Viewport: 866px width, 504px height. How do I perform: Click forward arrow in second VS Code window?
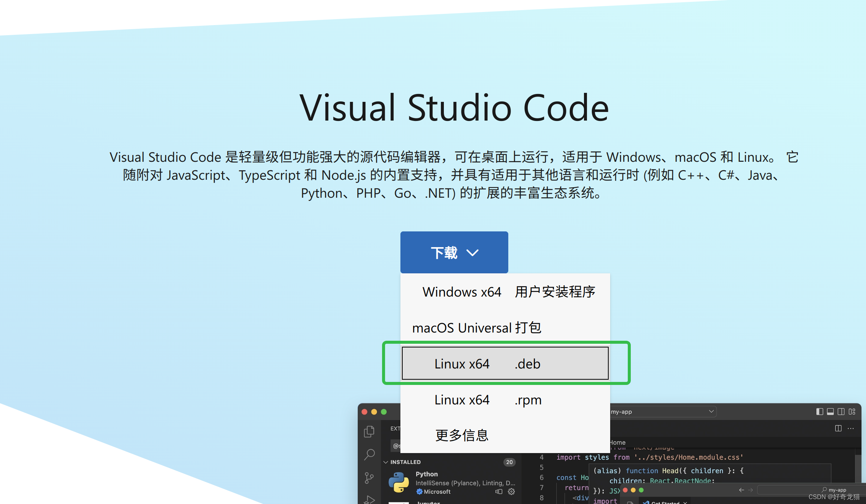750,490
